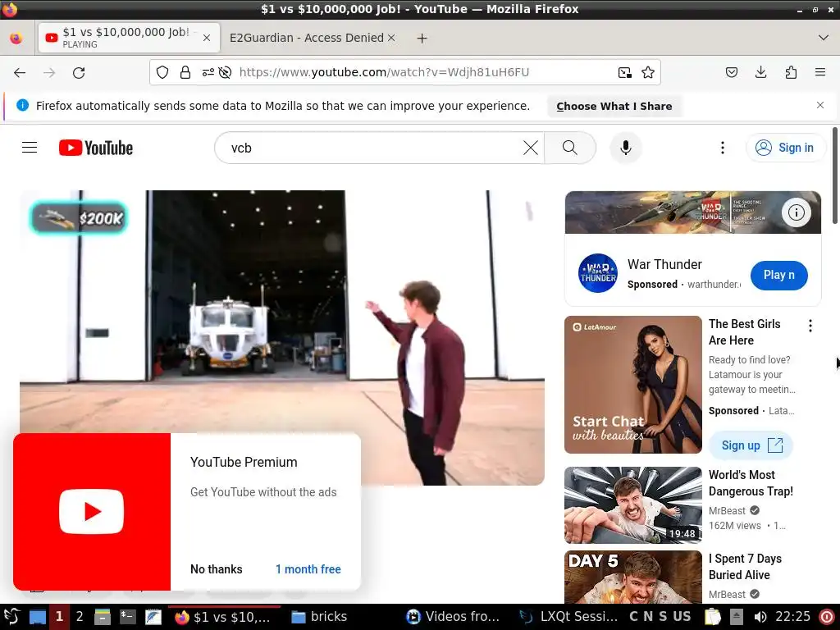Open a new browser tab
840x630 pixels.
[x=422, y=38]
